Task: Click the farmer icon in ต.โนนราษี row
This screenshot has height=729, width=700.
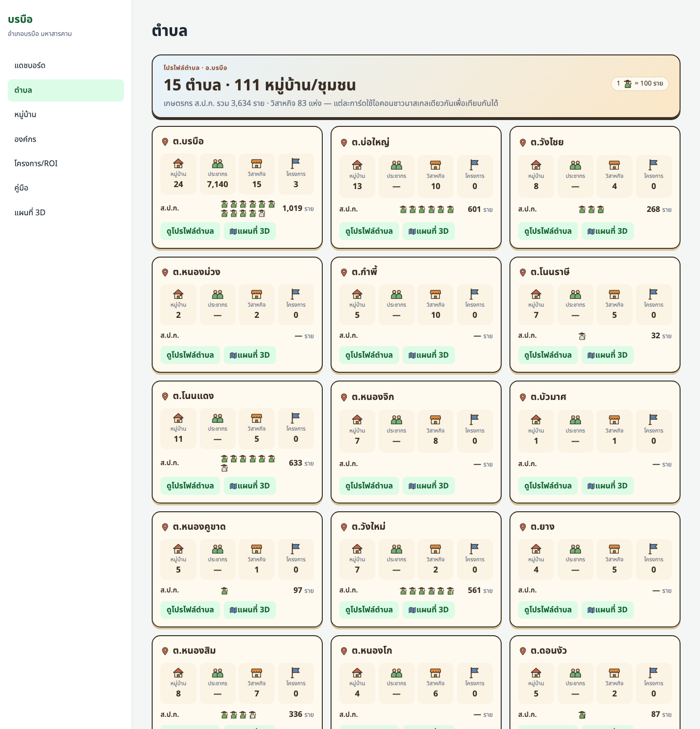Action: point(582,336)
